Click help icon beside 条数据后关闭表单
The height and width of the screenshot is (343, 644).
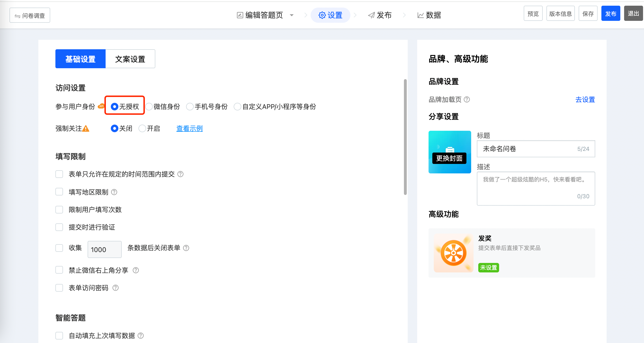point(186,248)
